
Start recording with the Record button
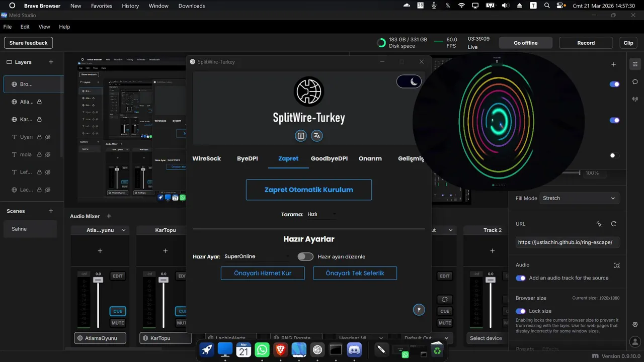point(586,43)
